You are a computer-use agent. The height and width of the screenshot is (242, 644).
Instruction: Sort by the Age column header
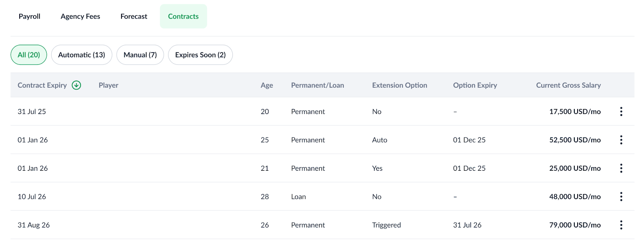(266, 85)
